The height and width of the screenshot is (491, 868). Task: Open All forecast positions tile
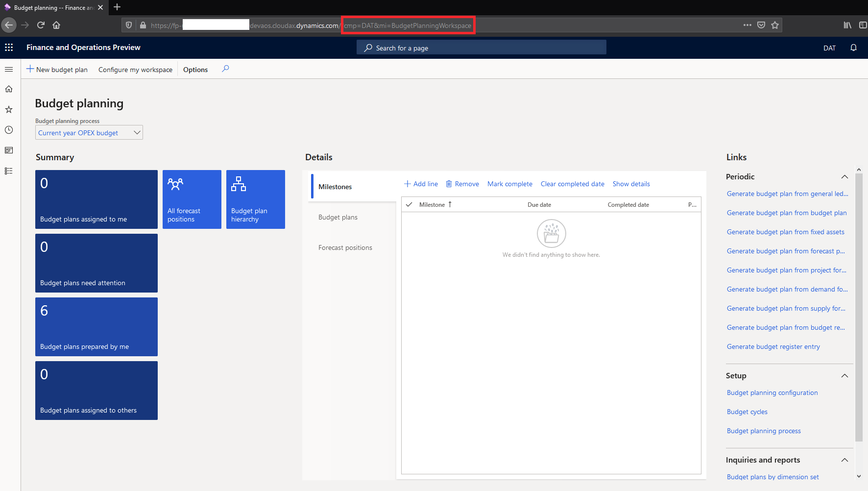coord(192,199)
